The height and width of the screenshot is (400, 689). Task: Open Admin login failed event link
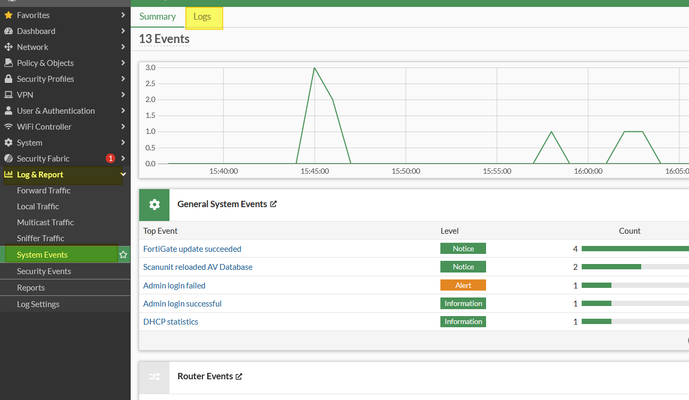(x=174, y=285)
